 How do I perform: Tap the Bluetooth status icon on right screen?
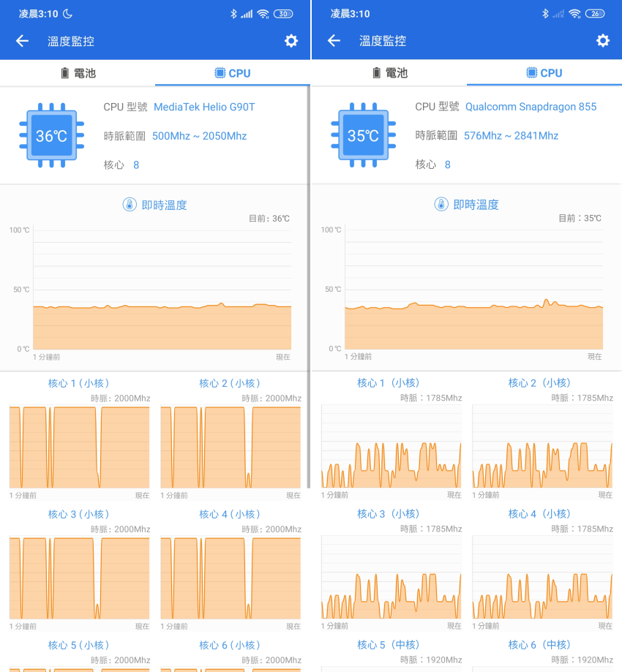tap(545, 14)
